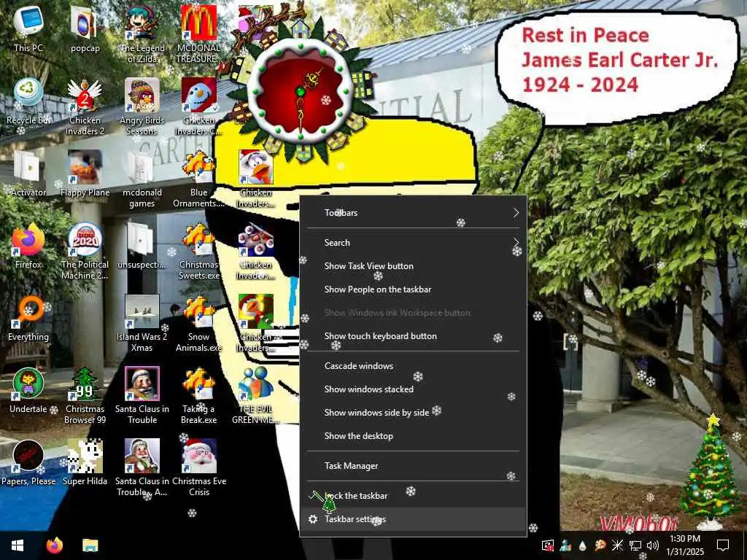Launch Snow Animals.exe
747x560 pixels.
click(x=198, y=322)
